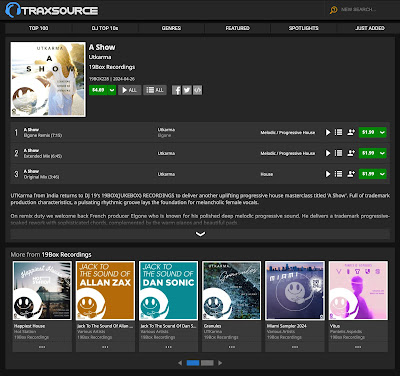400x376 pixels.
Task: Open Miami Sampler 2024 title link
Action: (287, 326)
